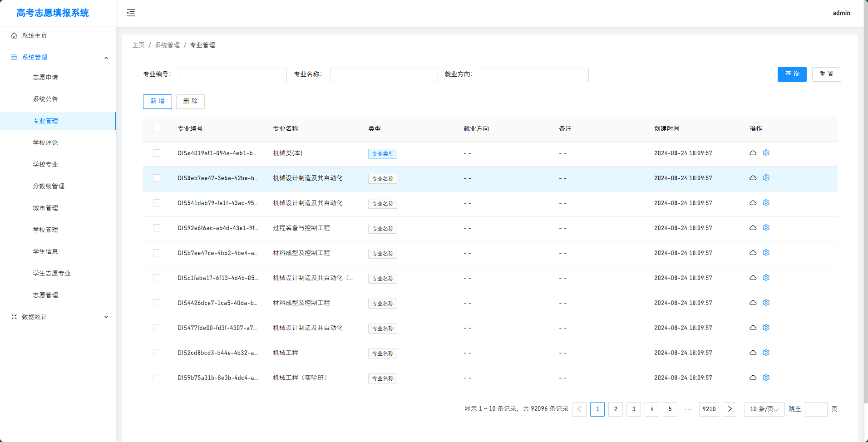Screen dimensions: 868x442
Task: Toggle the sidebar collapse icon
Action: [131, 13]
